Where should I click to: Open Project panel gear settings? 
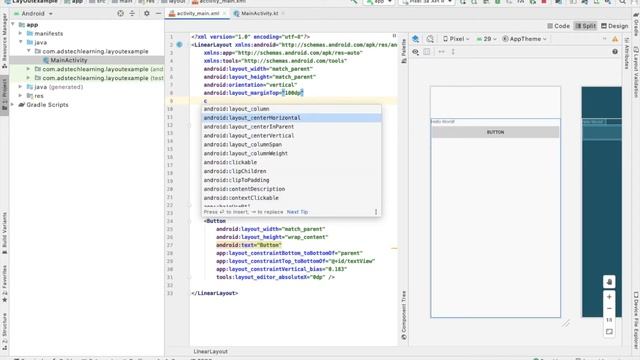click(x=147, y=13)
